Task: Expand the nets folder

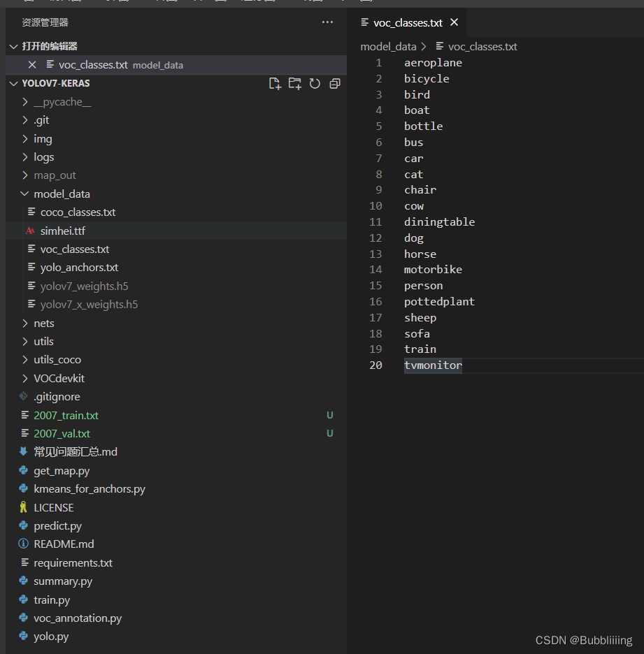Action: pyautogui.click(x=25, y=324)
